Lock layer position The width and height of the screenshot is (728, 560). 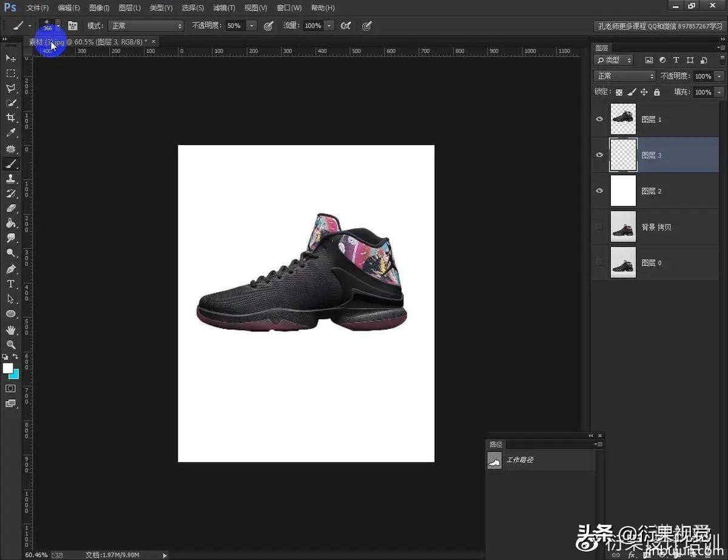644,92
